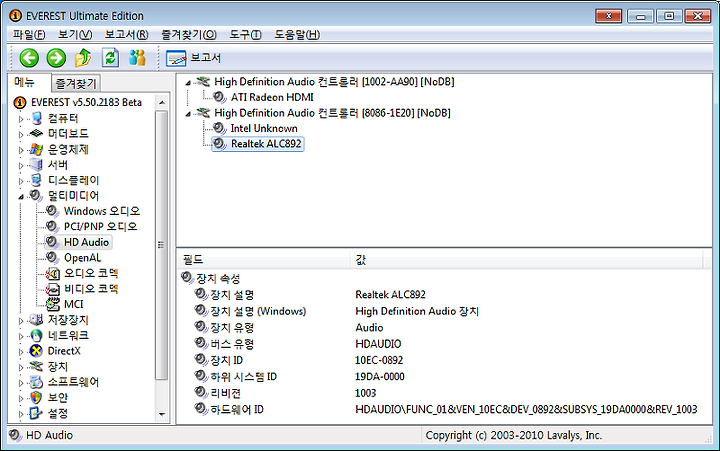Screen dimensions: 720x451
Task: Click the green Forward arrow toolbar button
Action: pyautogui.click(x=56, y=58)
